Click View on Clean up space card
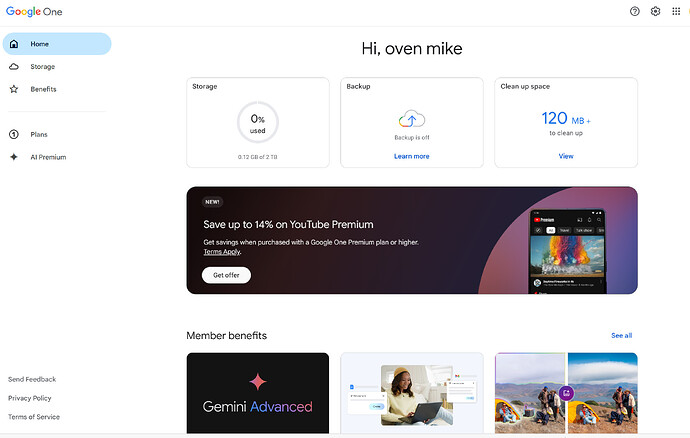The height and width of the screenshot is (438, 690). click(566, 156)
